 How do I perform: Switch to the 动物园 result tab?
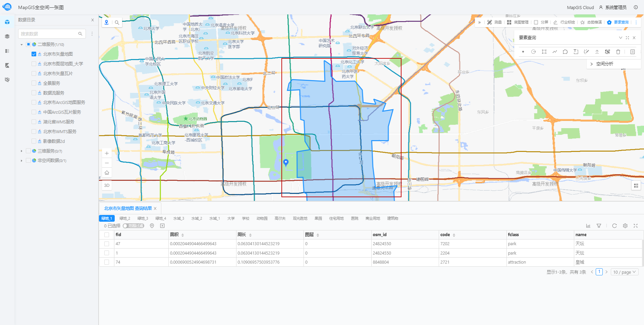pyautogui.click(x=262, y=218)
